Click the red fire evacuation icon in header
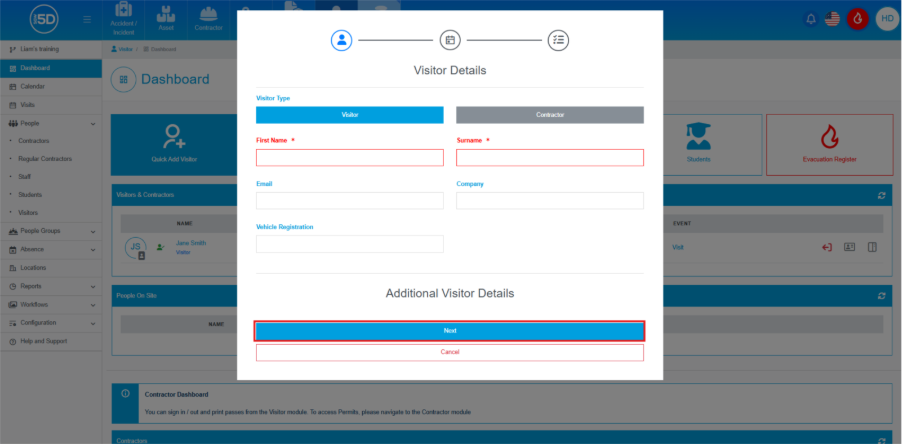Viewport: 903px width, 444px height. click(x=857, y=19)
